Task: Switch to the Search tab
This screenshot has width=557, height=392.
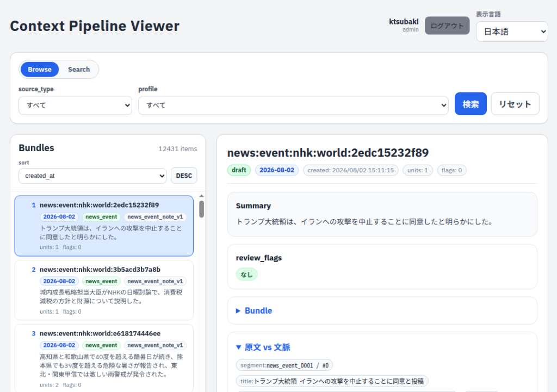Action: (x=79, y=69)
